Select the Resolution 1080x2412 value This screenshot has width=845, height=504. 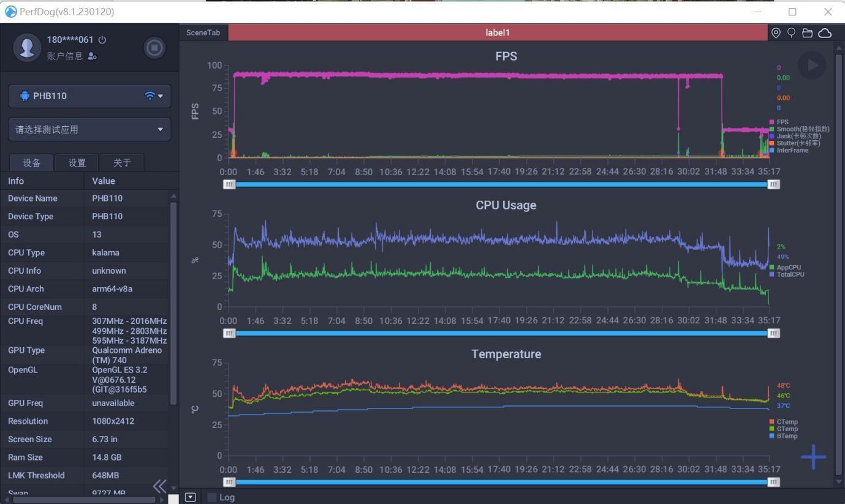click(113, 421)
